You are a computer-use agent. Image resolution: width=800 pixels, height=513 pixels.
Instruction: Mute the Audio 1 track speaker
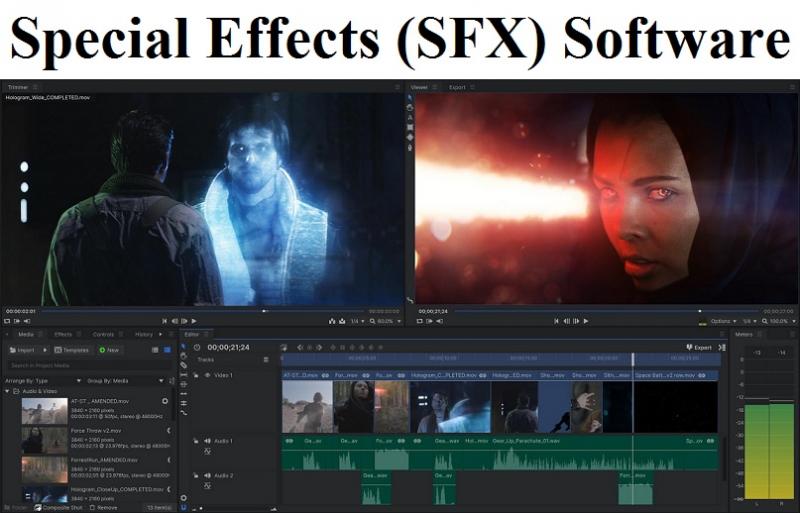[207, 441]
